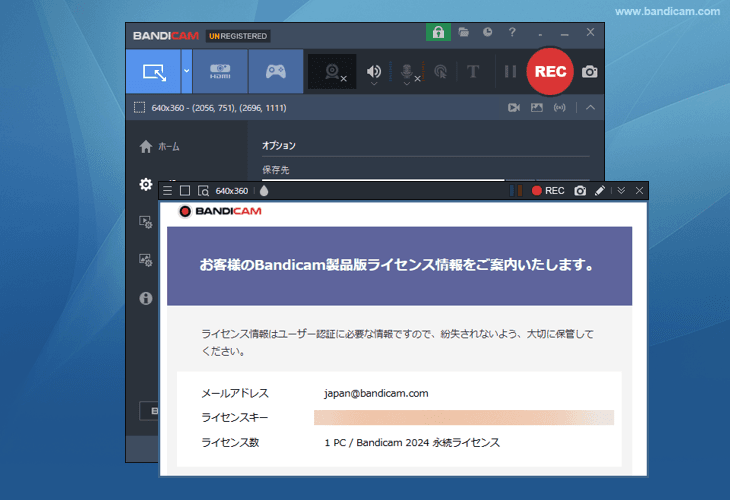This screenshot has height=500, width=730.
Task: Open the video list icon in status bar
Action: pos(514,108)
